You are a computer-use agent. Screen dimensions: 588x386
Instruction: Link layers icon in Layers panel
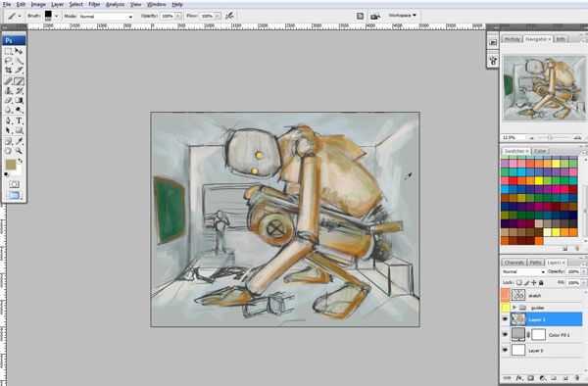507,378
